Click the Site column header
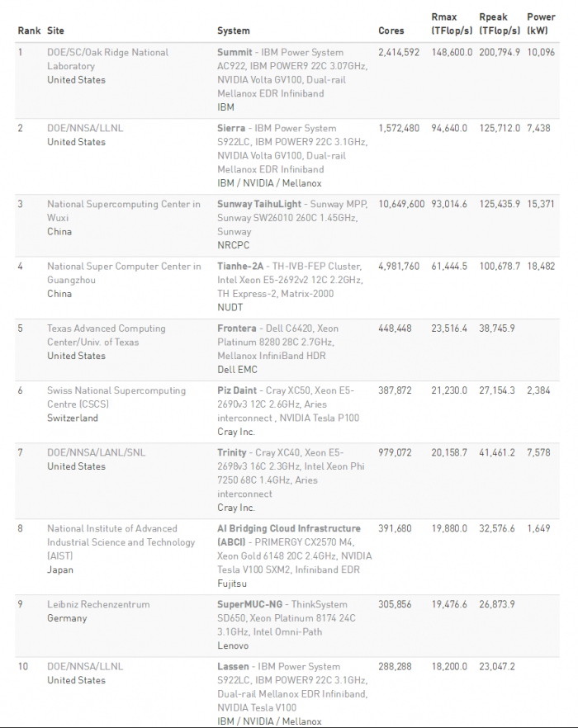The image size is (578, 728). point(55,31)
